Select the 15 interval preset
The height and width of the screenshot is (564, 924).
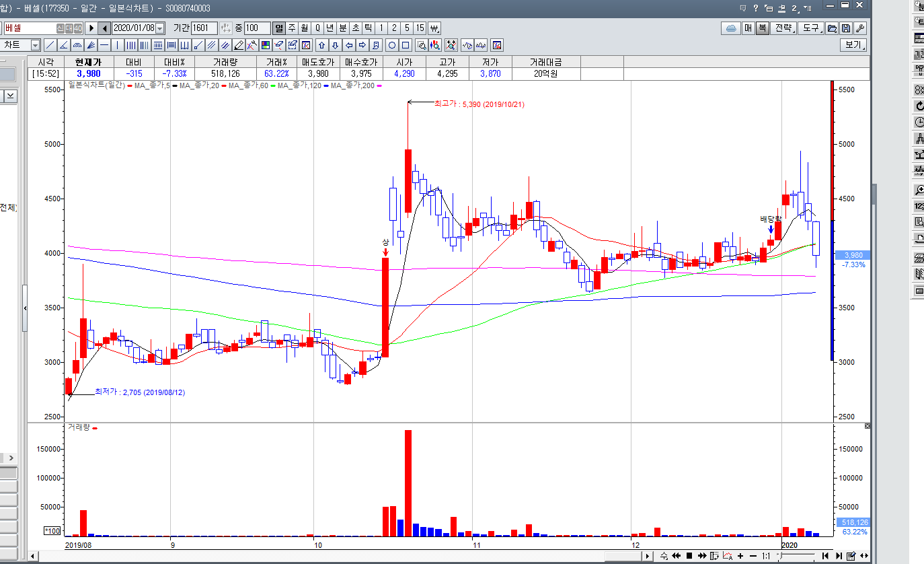coord(420,28)
